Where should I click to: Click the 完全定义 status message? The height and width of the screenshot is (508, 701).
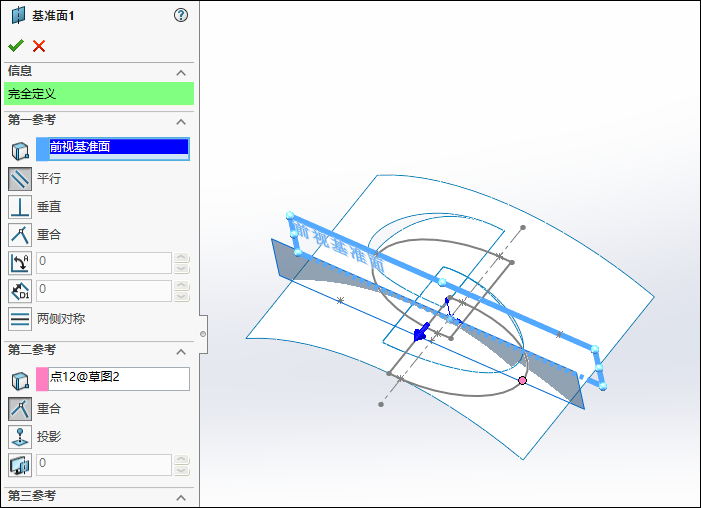99,93
